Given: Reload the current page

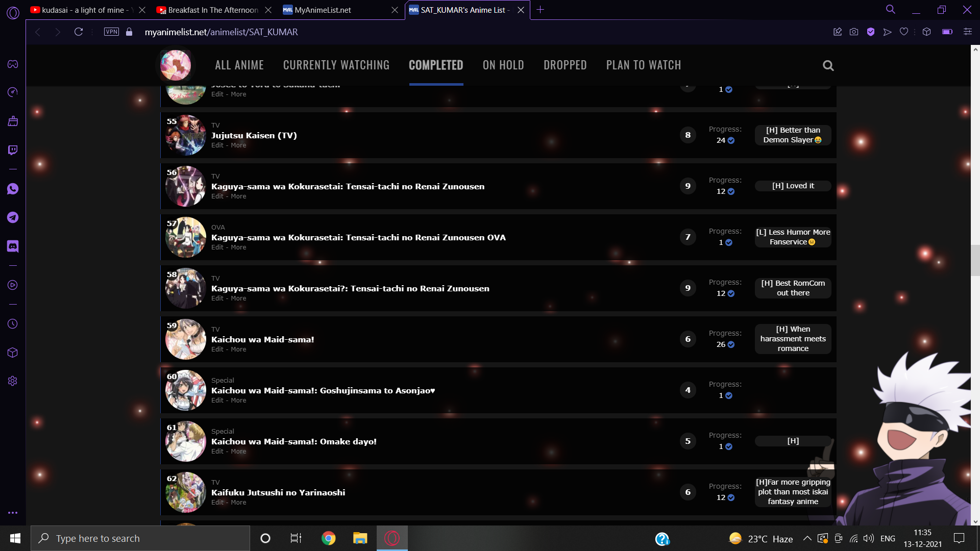Looking at the screenshot, I should [79, 32].
